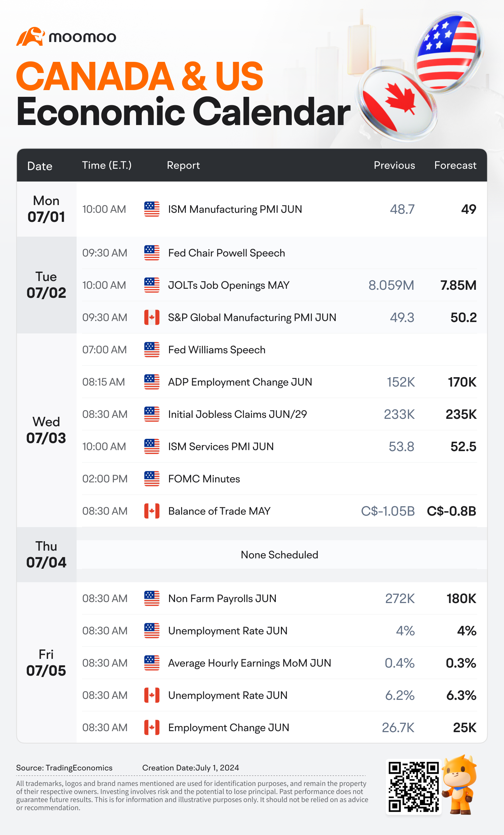Click the US flag beside ISM Manufacturing PMI
504x835 pixels.
click(x=152, y=209)
